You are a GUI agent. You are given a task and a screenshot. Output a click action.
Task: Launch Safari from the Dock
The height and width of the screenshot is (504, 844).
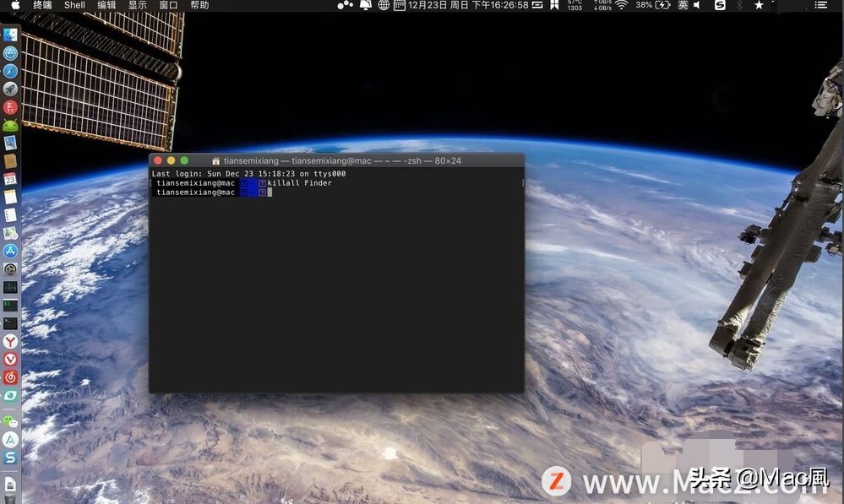tap(10, 71)
